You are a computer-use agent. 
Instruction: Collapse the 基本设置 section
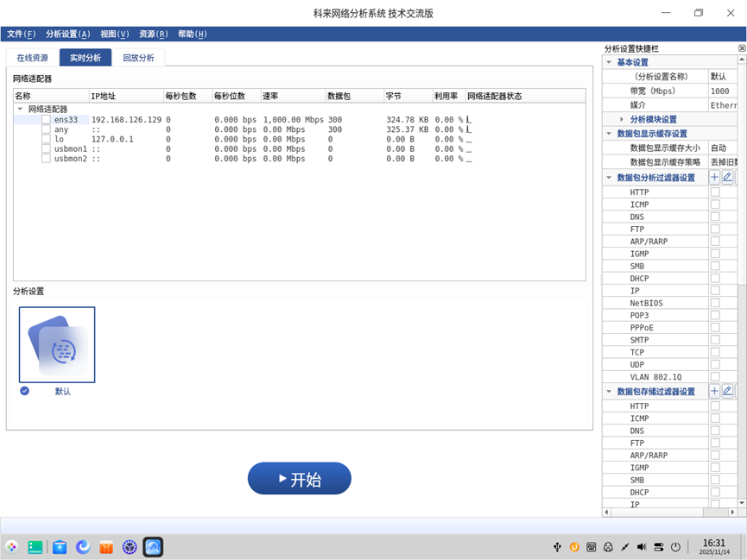coord(609,63)
